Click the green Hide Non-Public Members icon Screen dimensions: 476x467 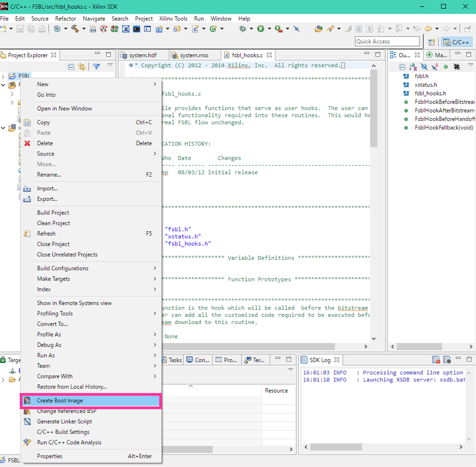pyautogui.click(x=445, y=67)
